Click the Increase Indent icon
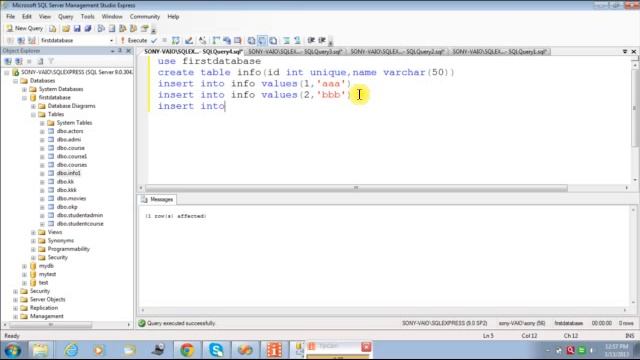 [322, 40]
